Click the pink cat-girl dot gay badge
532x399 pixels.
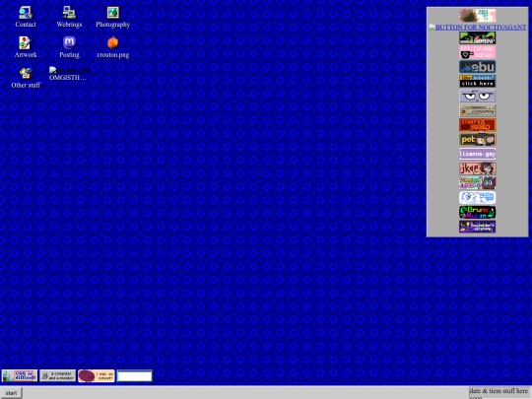point(478,52)
